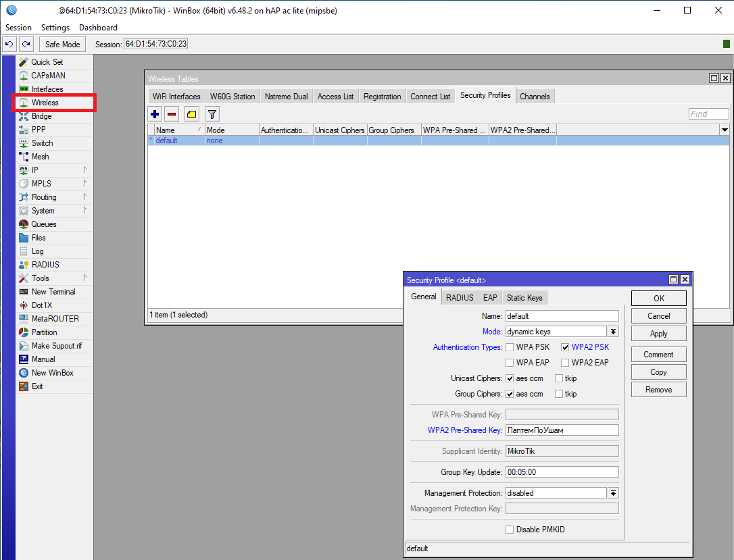Enable the WPA PSK checkbox

pos(510,347)
